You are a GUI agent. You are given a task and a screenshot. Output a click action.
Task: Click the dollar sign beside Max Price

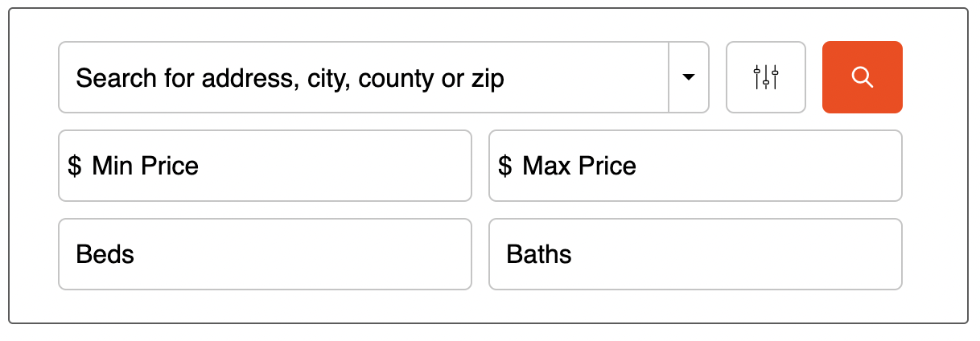pos(505,166)
